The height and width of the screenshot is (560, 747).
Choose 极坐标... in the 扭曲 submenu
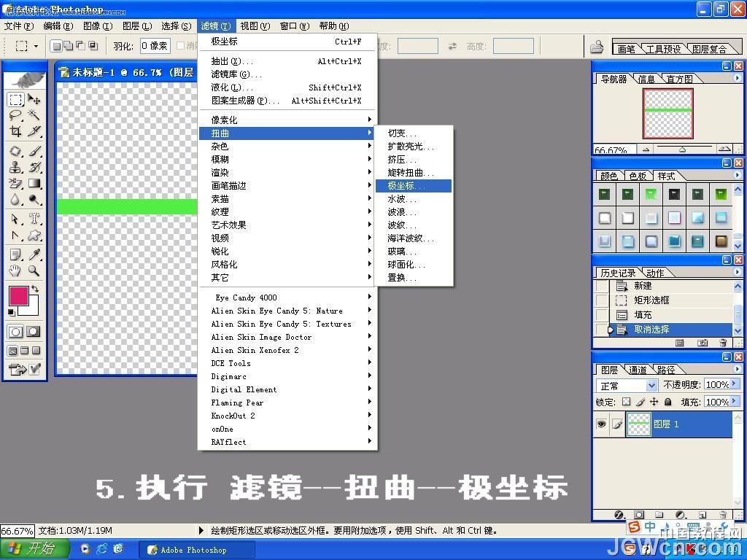(414, 186)
